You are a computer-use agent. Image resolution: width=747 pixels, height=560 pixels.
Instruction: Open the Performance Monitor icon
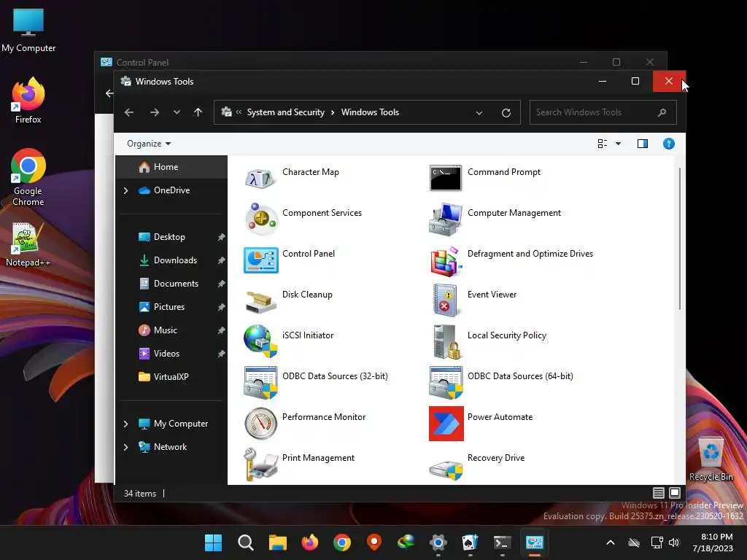[260, 423]
